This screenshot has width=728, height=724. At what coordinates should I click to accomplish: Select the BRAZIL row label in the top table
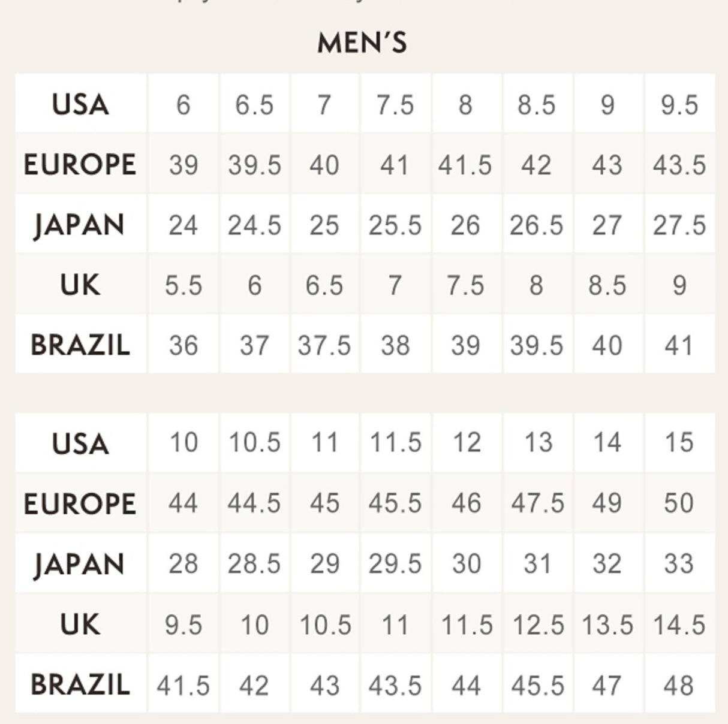[80, 345]
